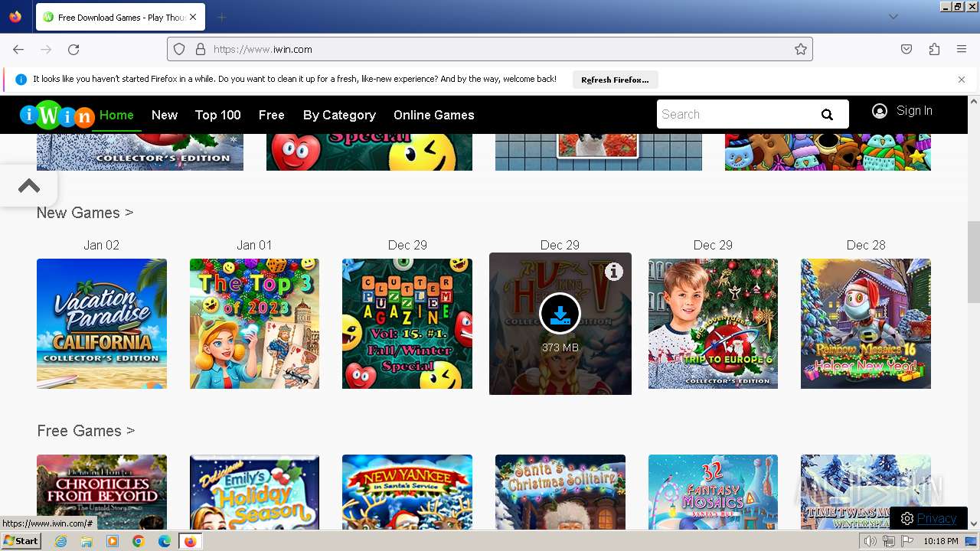Open Internet Explorer from the taskbar
This screenshot has width=980, height=551.
61,541
